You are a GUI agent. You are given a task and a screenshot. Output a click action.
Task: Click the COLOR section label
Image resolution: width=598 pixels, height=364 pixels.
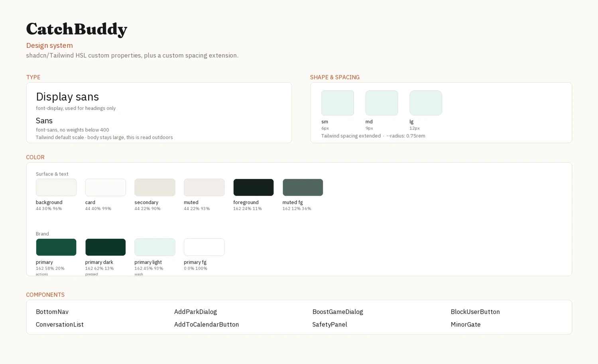35,157
